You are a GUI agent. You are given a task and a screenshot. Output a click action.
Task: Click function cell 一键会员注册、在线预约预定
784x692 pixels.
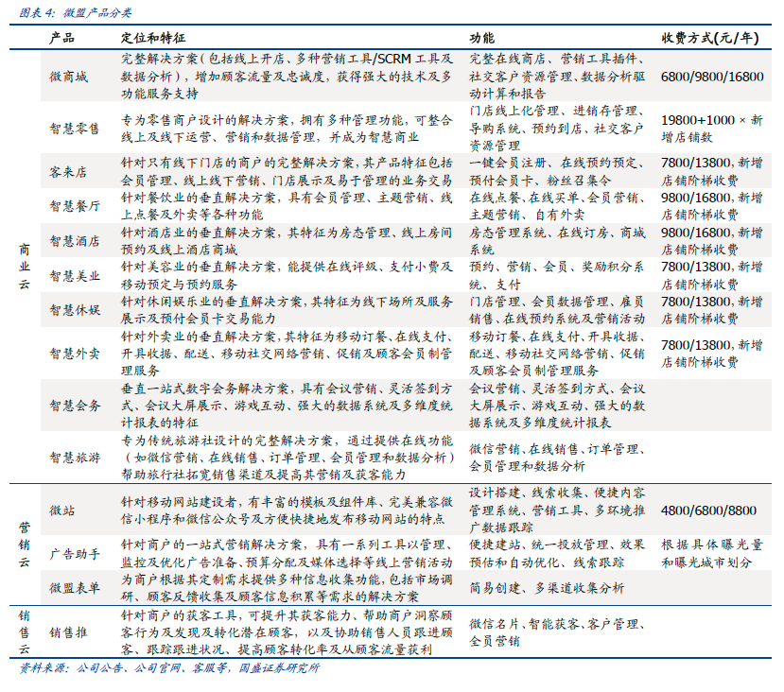[x=557, y=171]
